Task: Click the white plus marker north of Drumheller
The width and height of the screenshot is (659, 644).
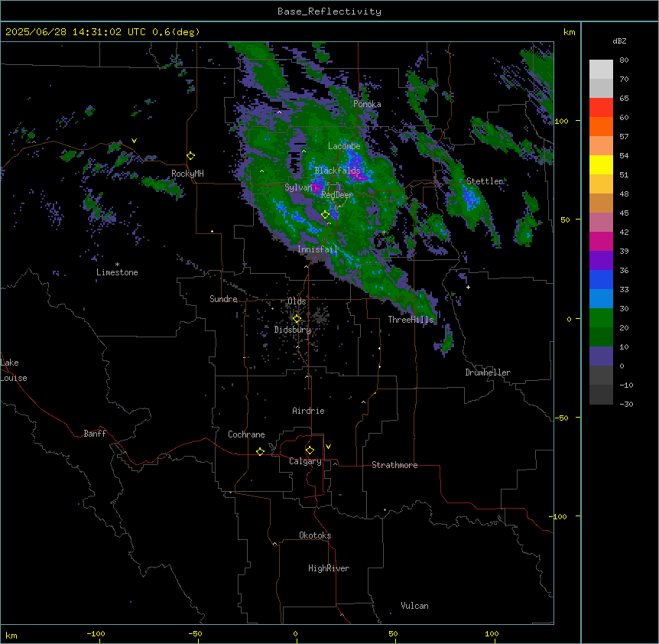Action: pos(468,287)
